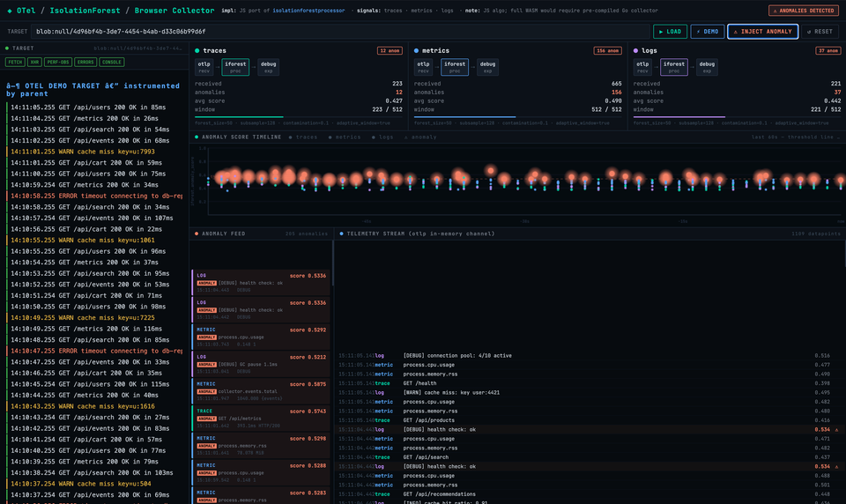Select stream row 'GET /api/recommendations'
This screenshot has height=504, width=846.
pos(588,494)
